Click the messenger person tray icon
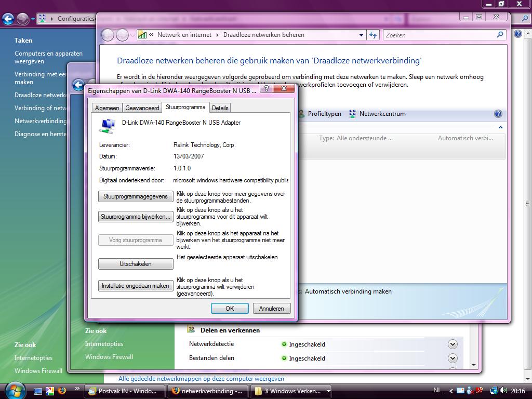 click(470, 391)
